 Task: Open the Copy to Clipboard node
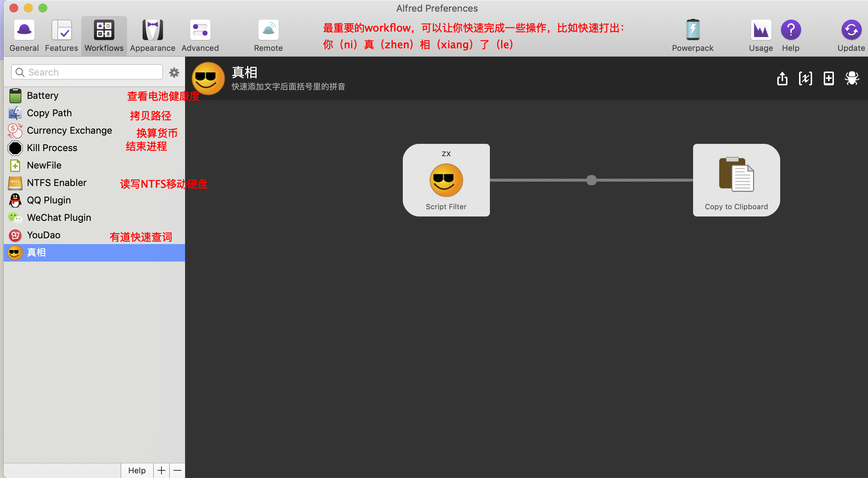736,180
